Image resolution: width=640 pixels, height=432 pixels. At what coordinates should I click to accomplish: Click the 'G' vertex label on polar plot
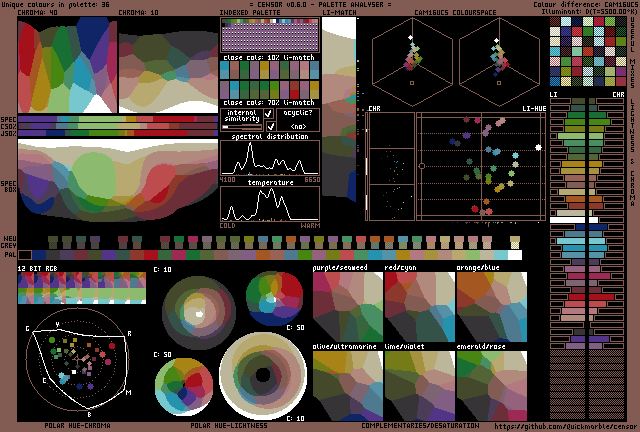[27, 328]
